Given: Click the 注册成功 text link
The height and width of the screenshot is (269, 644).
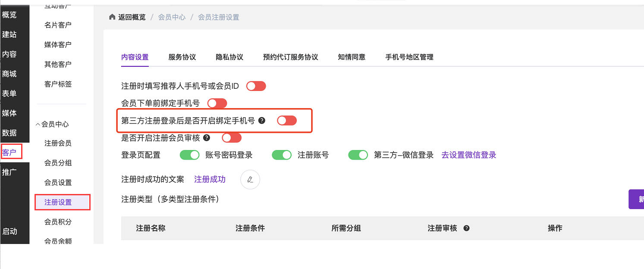Looking at the screenshot, I should [x=210, y=179].
